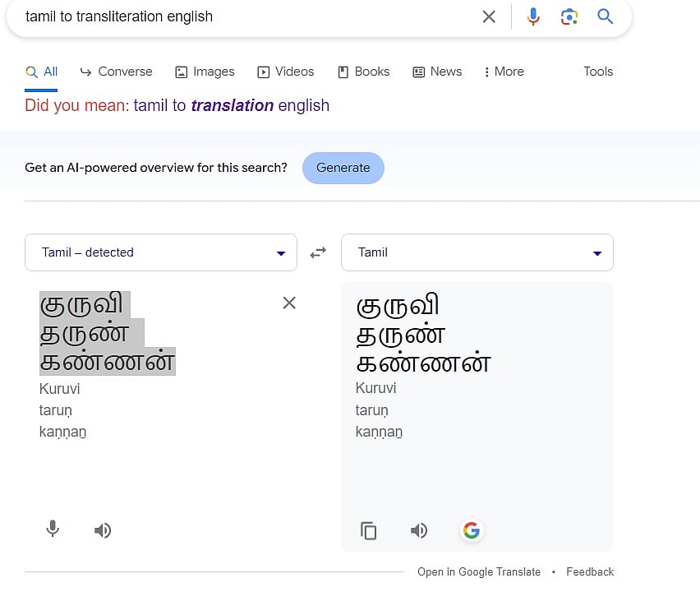Listen to the source text audio

103,530
